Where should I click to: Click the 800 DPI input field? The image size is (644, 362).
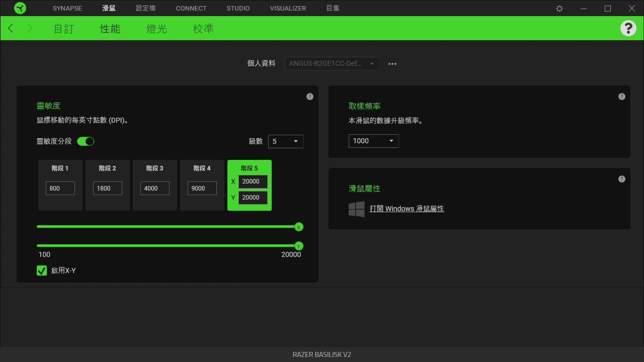60,189
